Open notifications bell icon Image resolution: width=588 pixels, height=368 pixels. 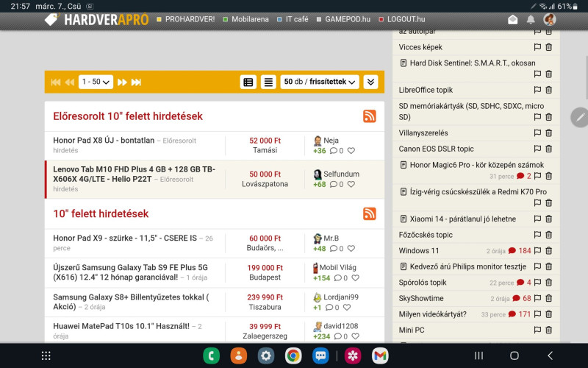point(531,20)
